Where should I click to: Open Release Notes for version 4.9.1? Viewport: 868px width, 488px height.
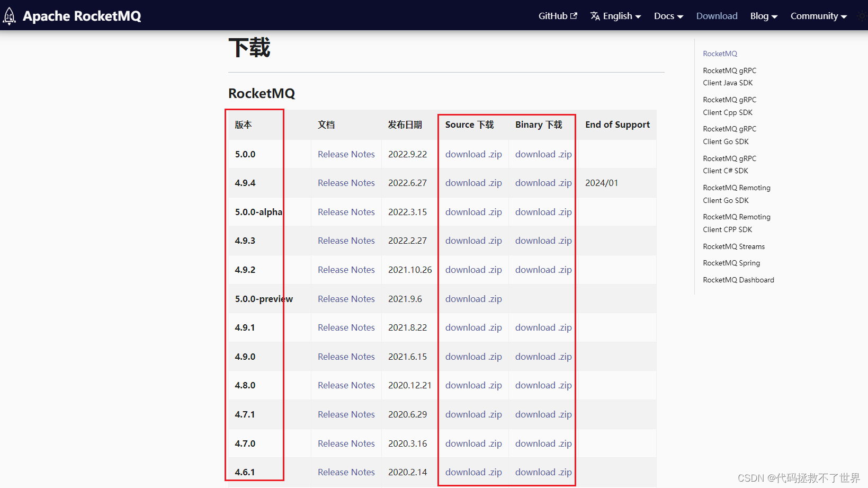click(x=346, y=327)
